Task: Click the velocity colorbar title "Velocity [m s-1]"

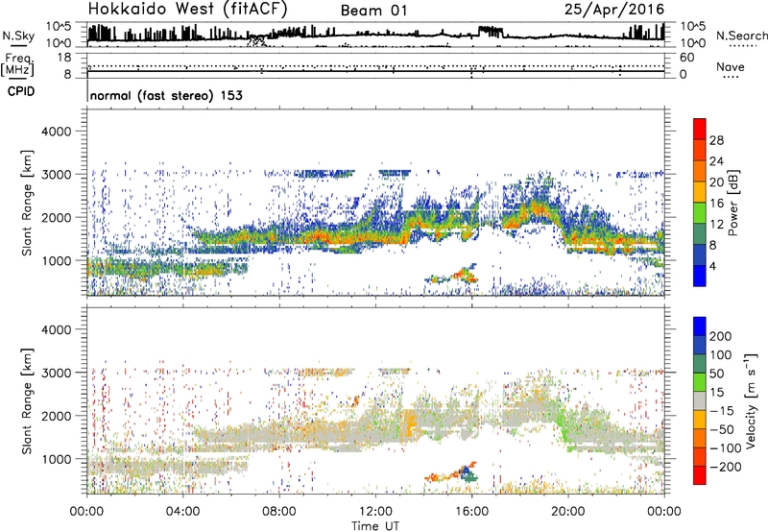Action: pos(750,400)
